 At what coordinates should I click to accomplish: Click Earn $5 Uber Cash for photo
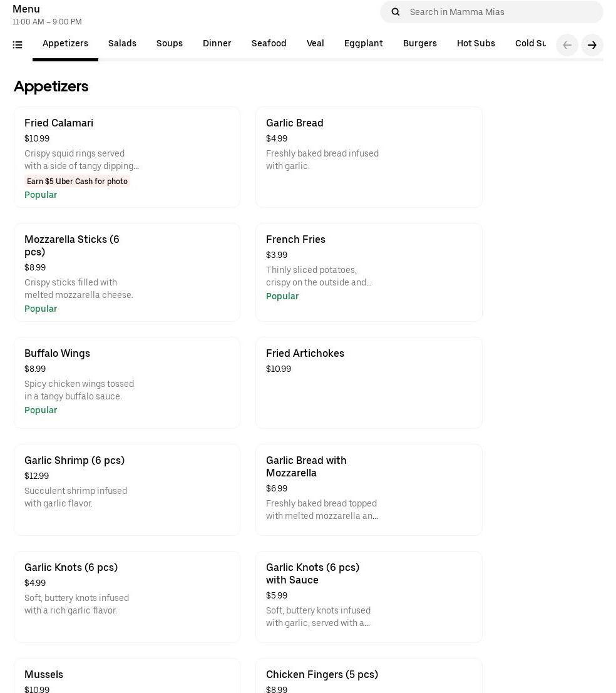pyautogui.click(x=77, y=182)
